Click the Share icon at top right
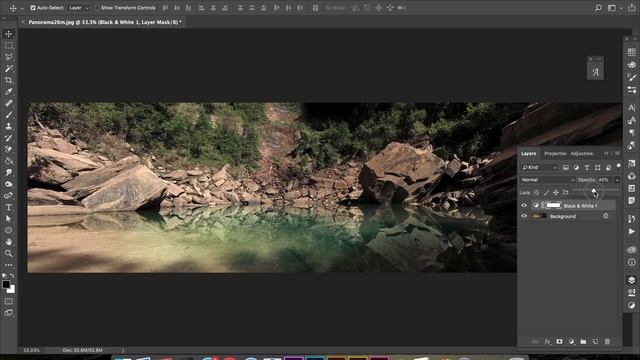640x360 pixels. pyautogui.click(x=632, y=8)
